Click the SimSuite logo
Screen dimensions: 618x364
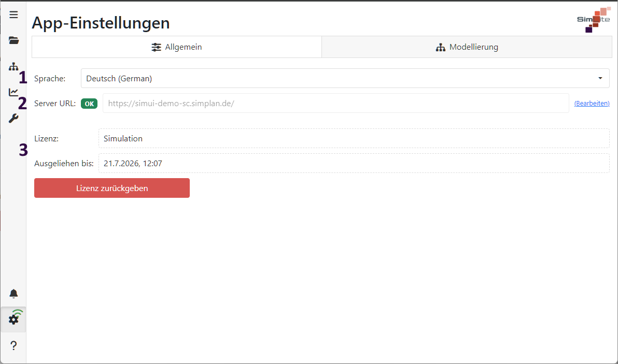click(594, 19)
